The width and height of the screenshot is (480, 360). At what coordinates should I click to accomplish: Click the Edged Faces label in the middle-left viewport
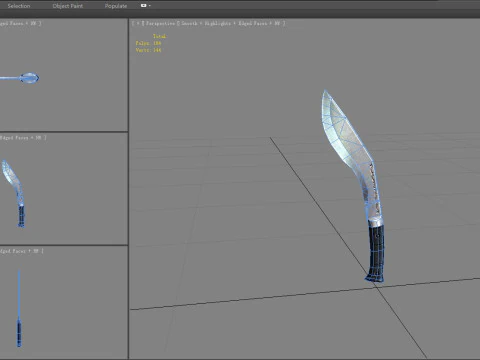click(x=14, y=138)
